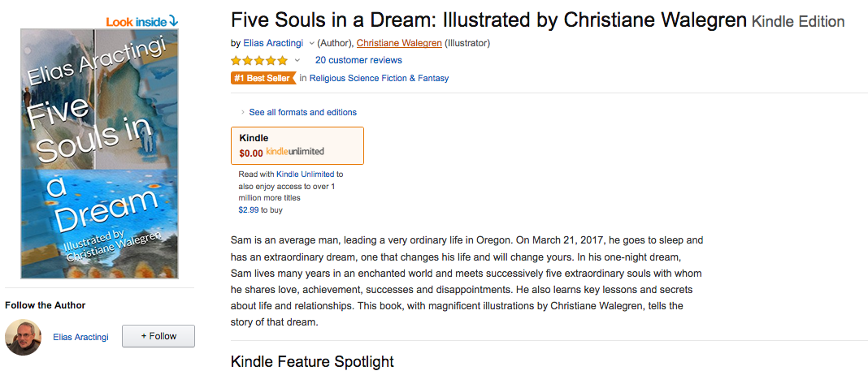The height and width of the screenshot is (371, 868).
Task: Click the #1 Best Seller badge
Action: 263,79
